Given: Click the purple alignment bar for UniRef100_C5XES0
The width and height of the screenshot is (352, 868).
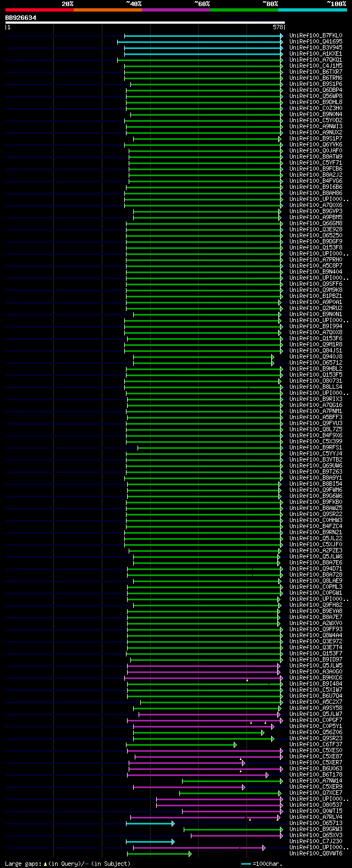Looking at the screenshot, I should coord(205,751).
